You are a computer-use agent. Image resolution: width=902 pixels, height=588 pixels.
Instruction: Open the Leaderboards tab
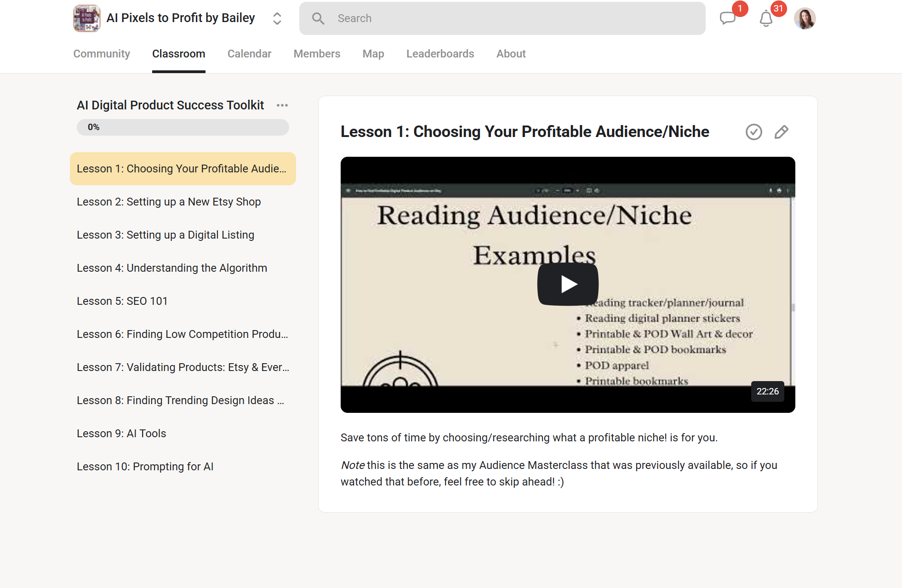click(440, 54)
